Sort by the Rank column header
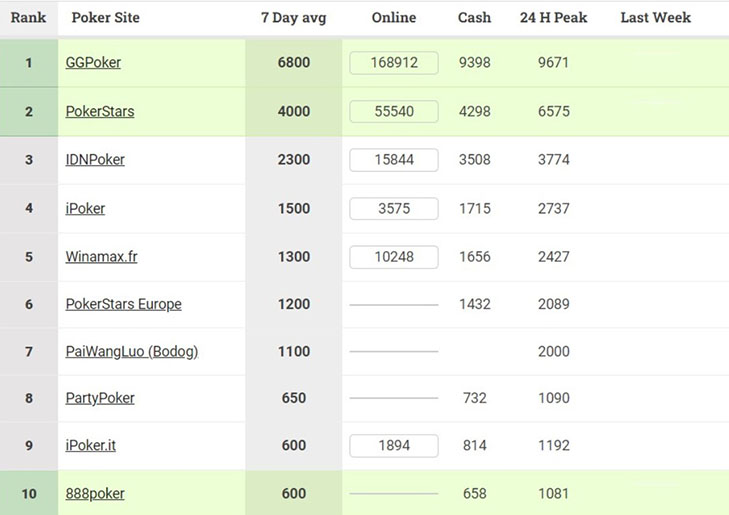This screenshot has width=729, height=515. point(29,18)
